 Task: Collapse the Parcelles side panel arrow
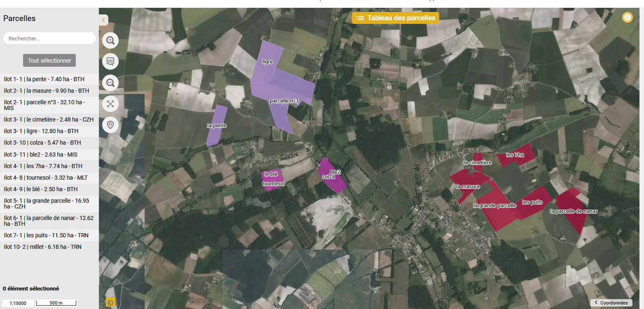(103, 20)
